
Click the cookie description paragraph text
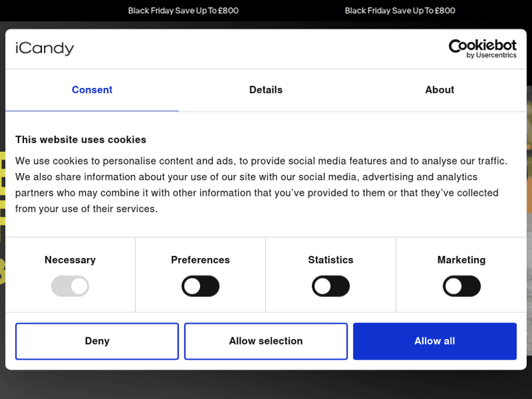[261, 185]
